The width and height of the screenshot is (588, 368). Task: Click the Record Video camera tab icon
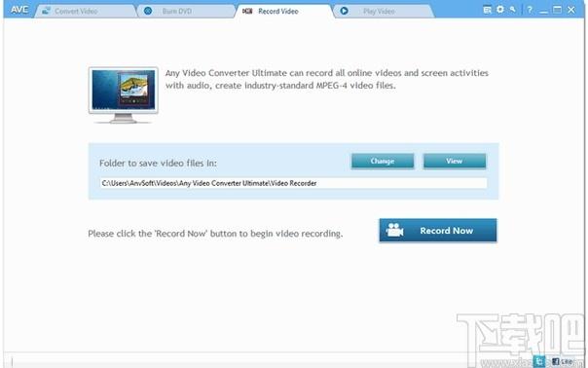247,11
